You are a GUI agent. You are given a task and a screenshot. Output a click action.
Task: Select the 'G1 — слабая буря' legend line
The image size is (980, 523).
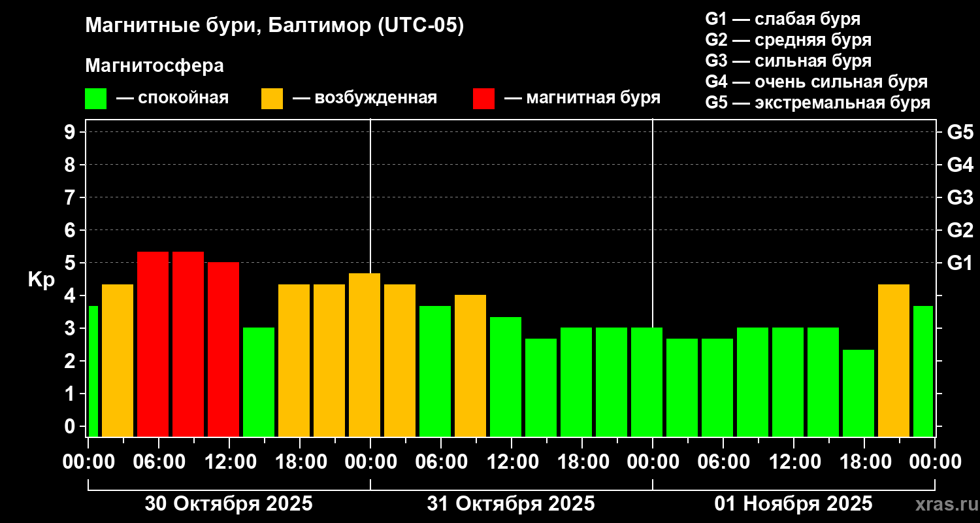(x=783, y=18)
